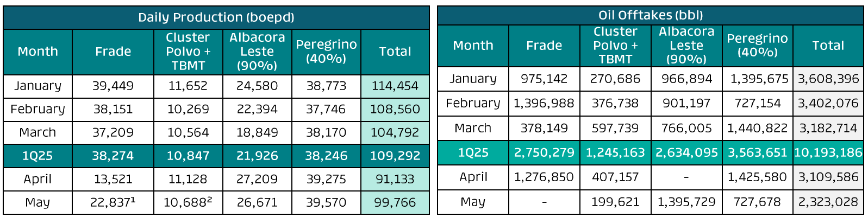Select the May offtakes total 2,323,028

pos(828,202)
